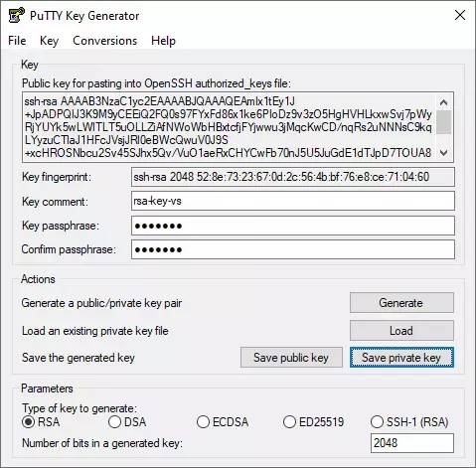Click into the Key comment field

pos(293,201)
